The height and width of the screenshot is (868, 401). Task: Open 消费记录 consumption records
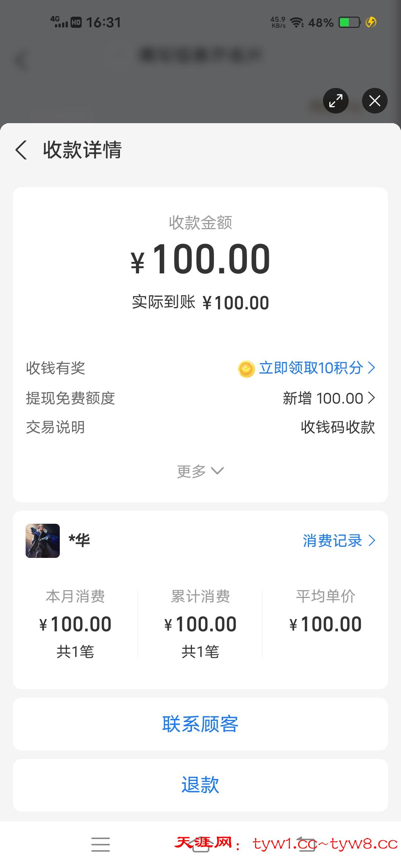[333, 541]
